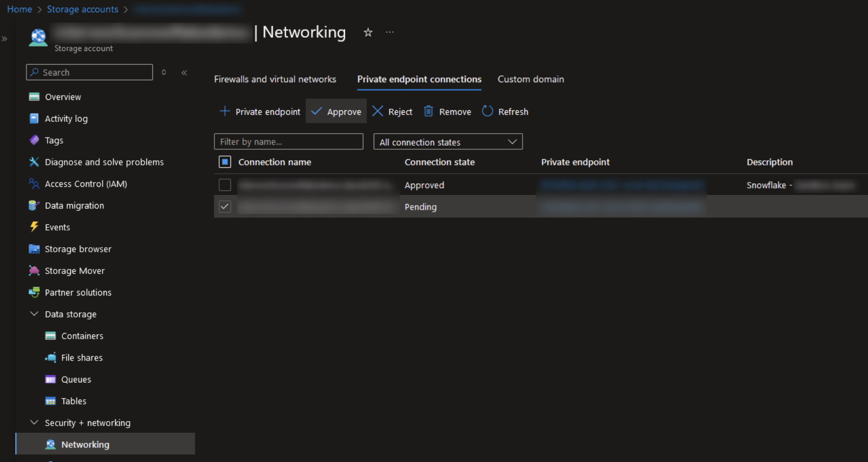868x462 pixels.
Task: Click the Remove trash can icon
Action: tap(428, 111)
